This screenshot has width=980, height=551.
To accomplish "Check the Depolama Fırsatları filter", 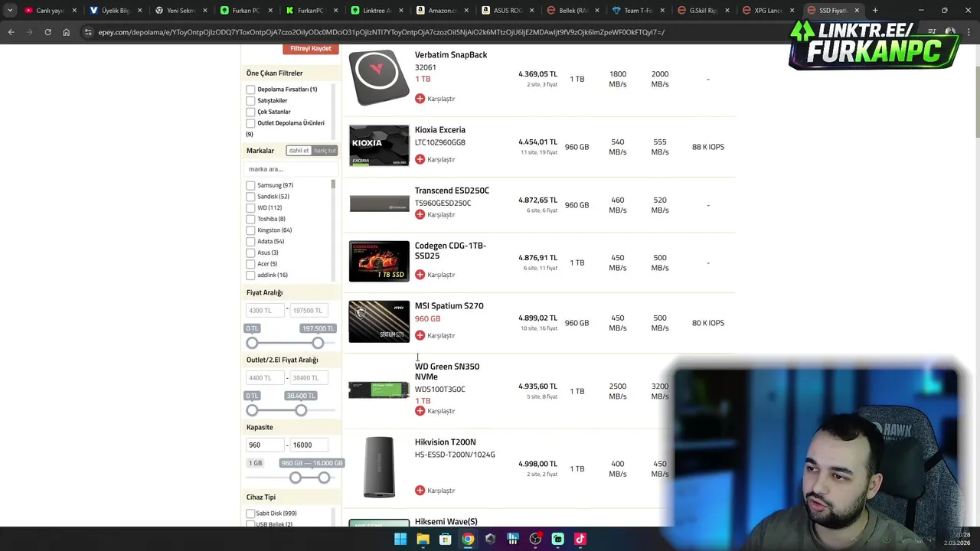I will tap(250, 90).
